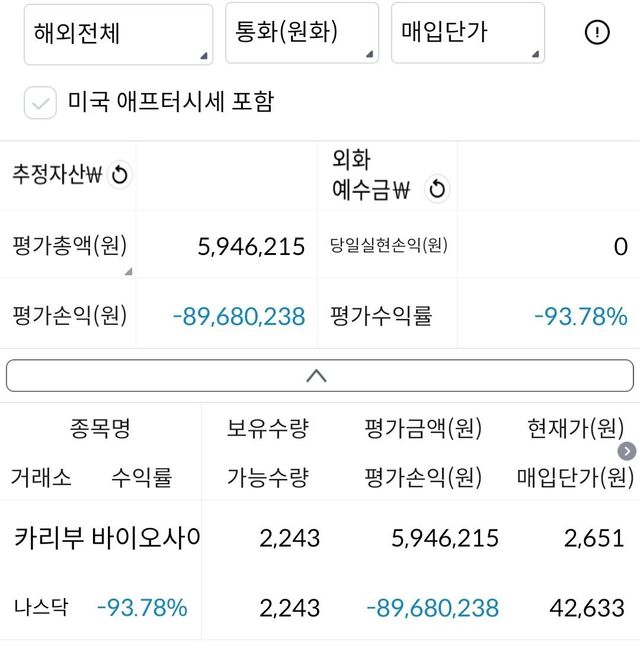Click the 평가손익 -89,680,238 summary value
Viewport: 640px width, 651px height.
238,317
